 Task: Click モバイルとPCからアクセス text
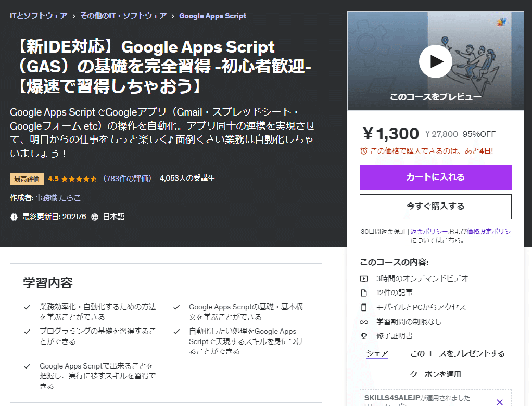pos(421,307)
